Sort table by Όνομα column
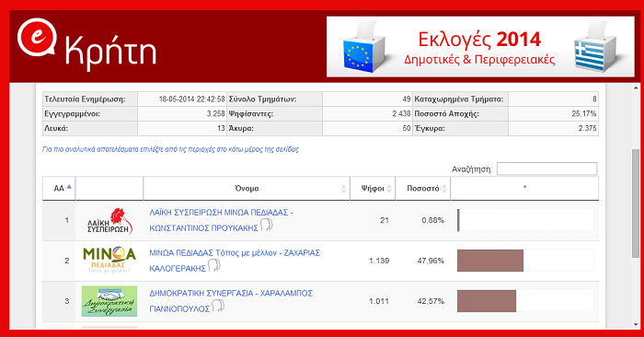This screenshot has width=644, height=337. point(247,188)
